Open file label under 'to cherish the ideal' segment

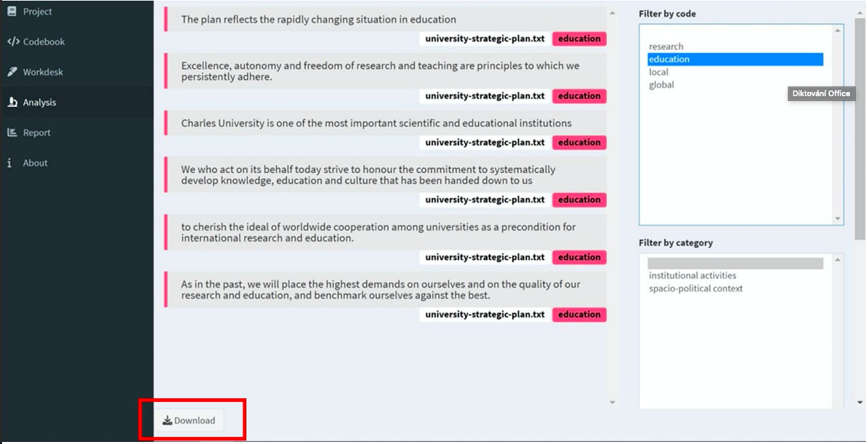click(485, 257)
